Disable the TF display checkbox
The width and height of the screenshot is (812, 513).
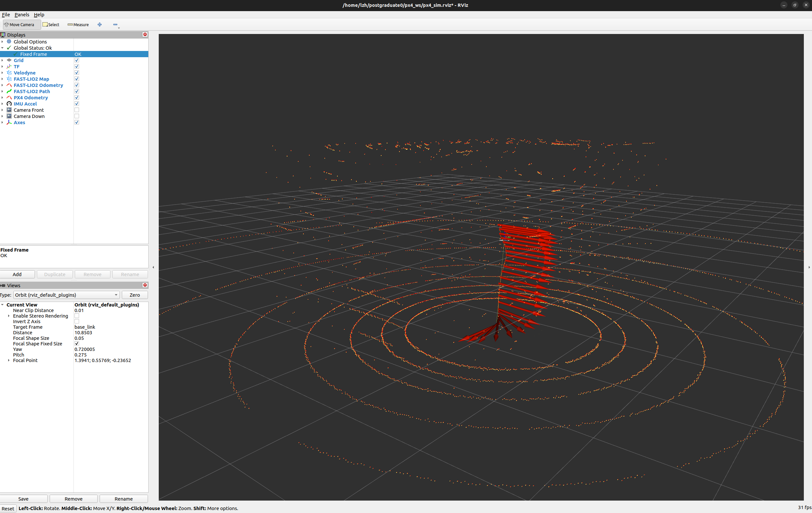[x=76, y=66]
